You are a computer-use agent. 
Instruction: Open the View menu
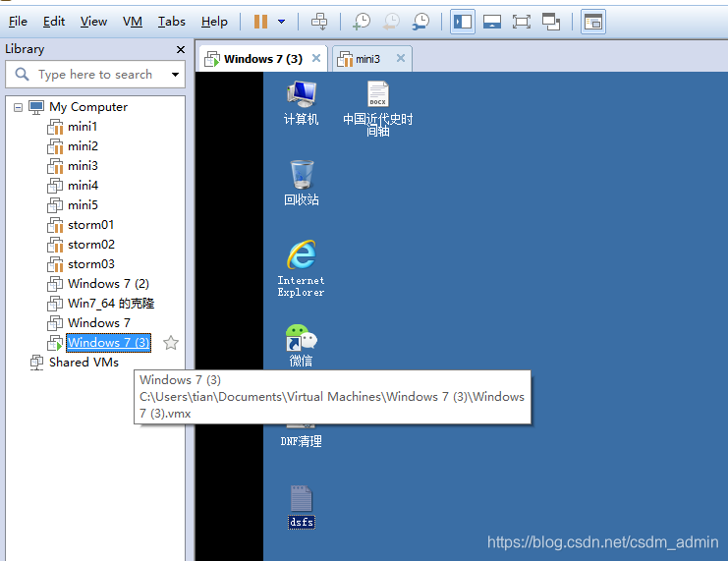(x=93, y=22)
